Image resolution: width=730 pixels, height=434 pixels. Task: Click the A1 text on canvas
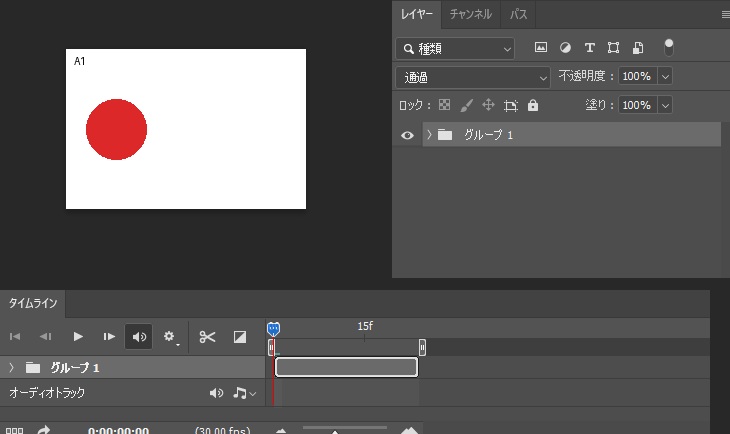pos(79,61)
